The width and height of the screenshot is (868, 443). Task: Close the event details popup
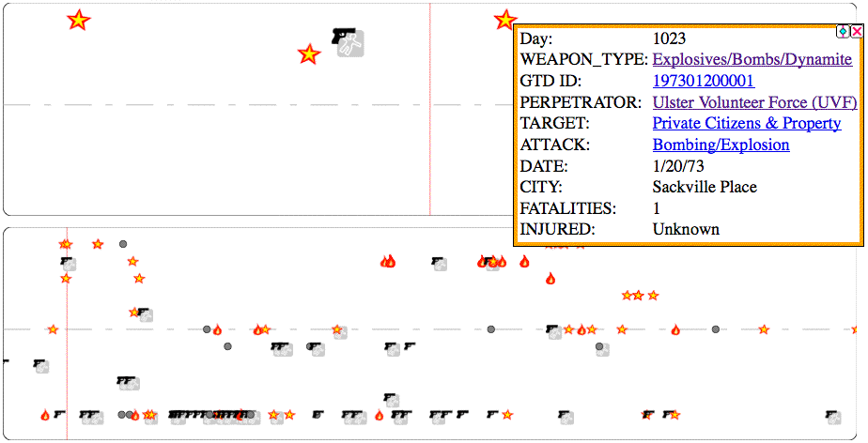click(857, 31)
